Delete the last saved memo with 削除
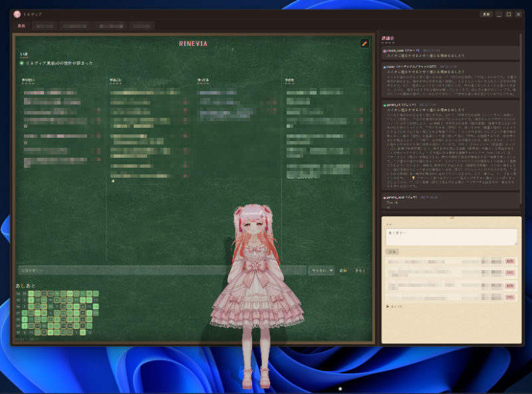This screenshot has height=394, width=532. tap(510, 297)
